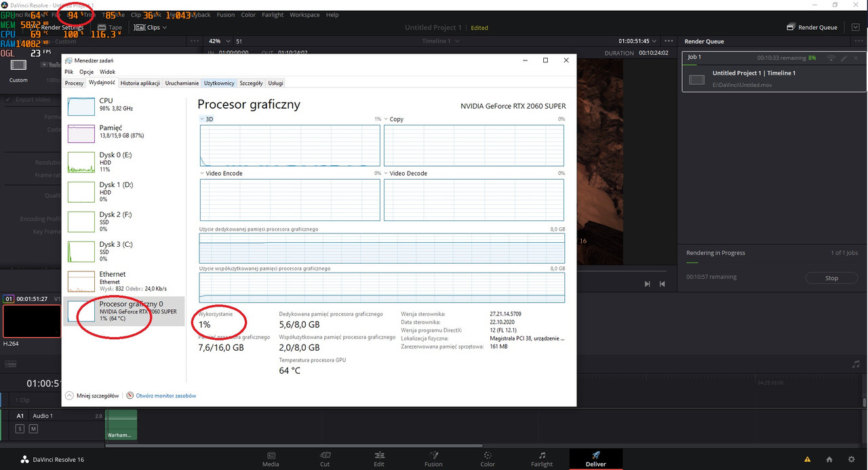The width and height of the screenshot is (868, 470).
Task: Open DaVinci Resolve Workspace menu
Action: click(x=304, y=14)
